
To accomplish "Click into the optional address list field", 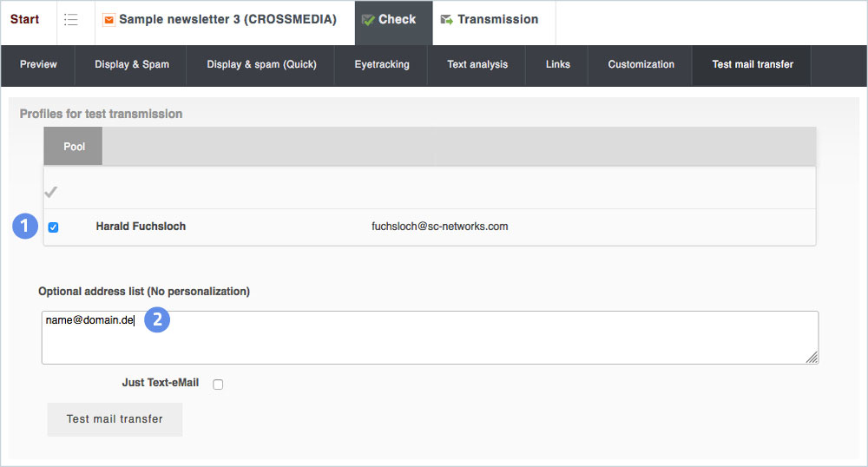I will pyautogui.click(x=431, y=338).
